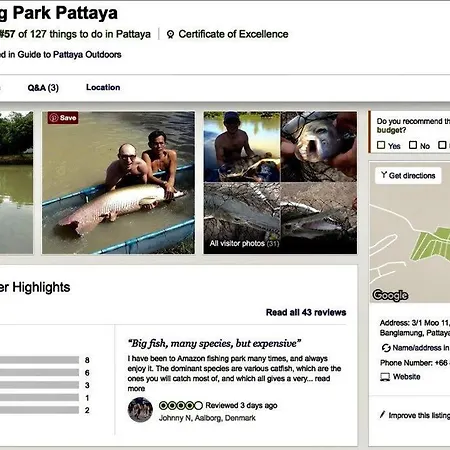
Task: Click the Google logo on the map
Action: [390, 295]
